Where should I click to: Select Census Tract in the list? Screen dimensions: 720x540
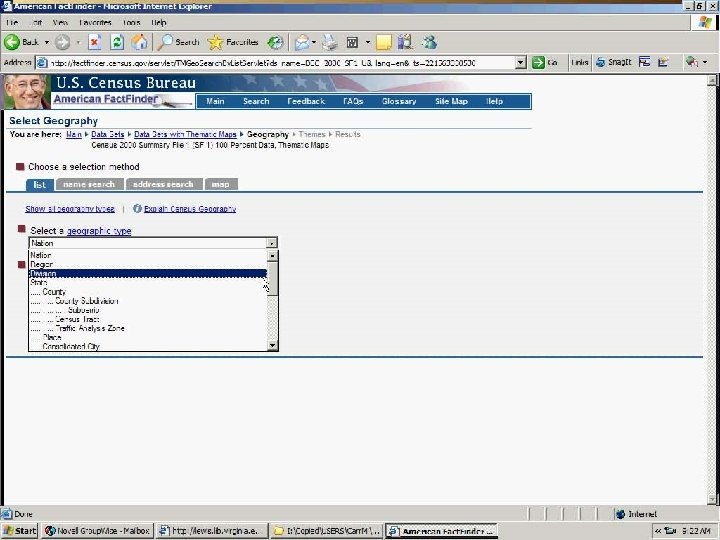(x=148, y=319)
